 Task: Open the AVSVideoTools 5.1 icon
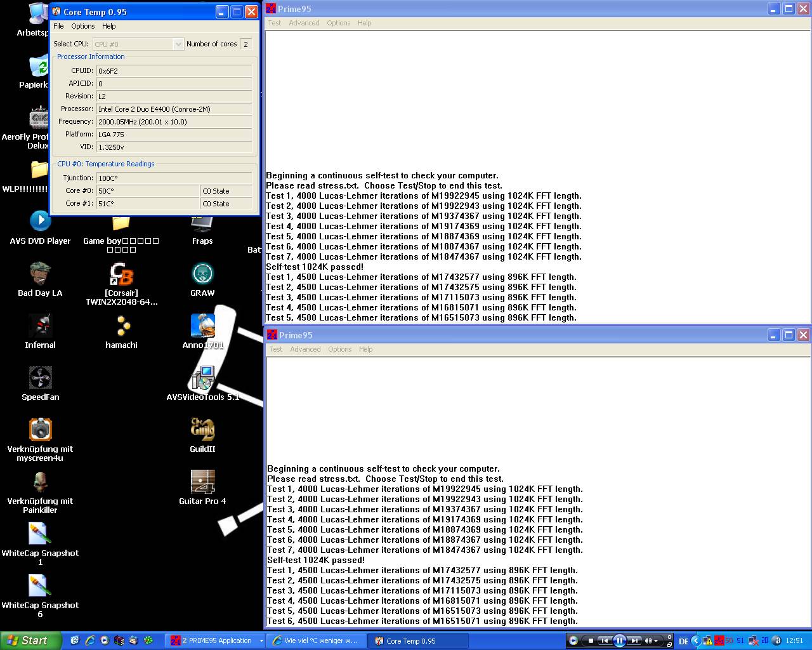click(x=202, y=378)
